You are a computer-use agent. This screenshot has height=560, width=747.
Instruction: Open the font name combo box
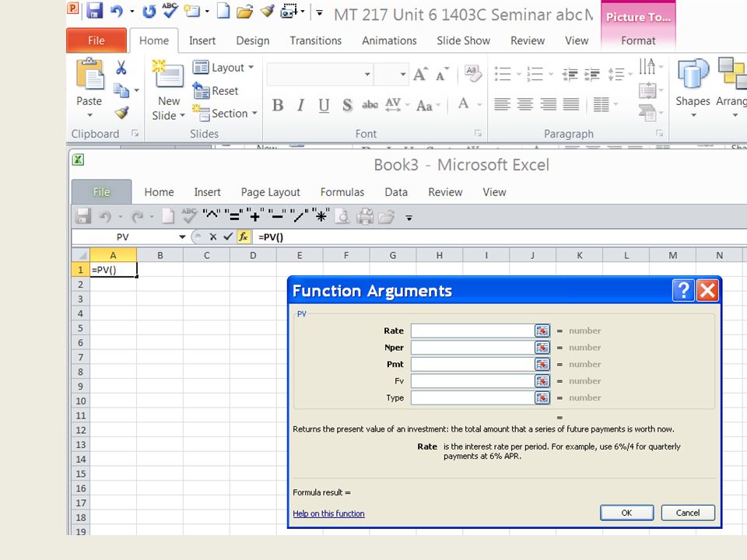pyautogui.click(x=319, y=75)
